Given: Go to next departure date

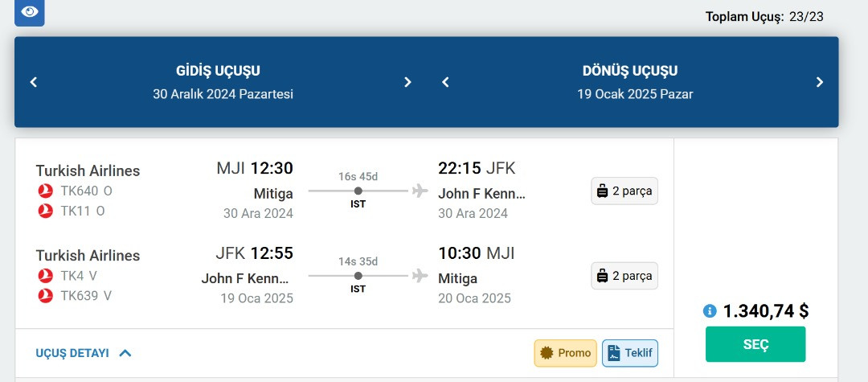Looking at the screenshot, I should (x=407, y=82).
